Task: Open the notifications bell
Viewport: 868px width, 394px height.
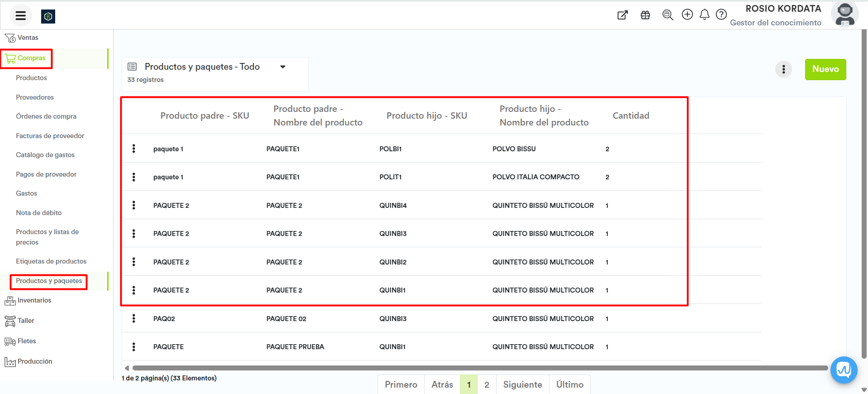Action: tap(704, 15)
